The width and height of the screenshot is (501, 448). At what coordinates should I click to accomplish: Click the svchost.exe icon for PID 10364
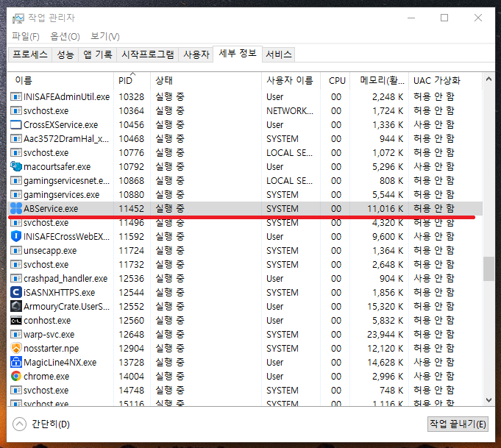point(16,110)
